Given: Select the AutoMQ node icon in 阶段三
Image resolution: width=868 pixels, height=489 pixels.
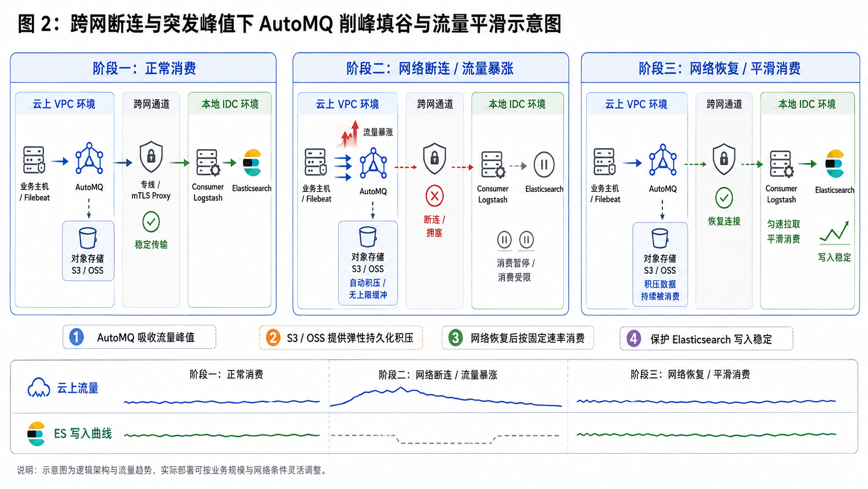Looking at the screenshot, I should point(663,160).
